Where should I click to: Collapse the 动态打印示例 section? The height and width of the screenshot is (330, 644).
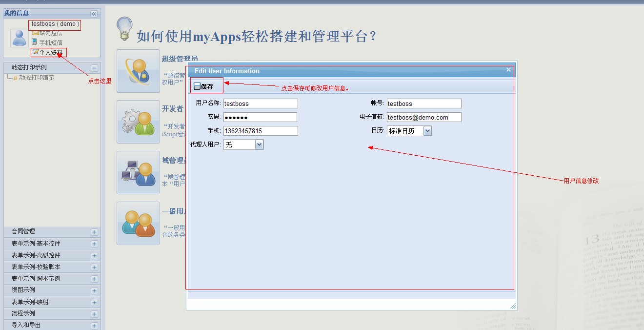click(94, 68)
